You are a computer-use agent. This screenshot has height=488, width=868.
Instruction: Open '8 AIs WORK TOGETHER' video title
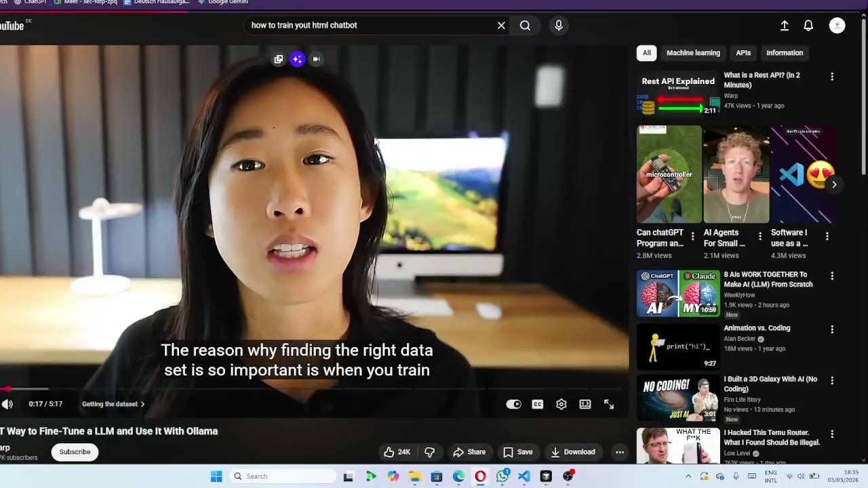tap(768, 279)
